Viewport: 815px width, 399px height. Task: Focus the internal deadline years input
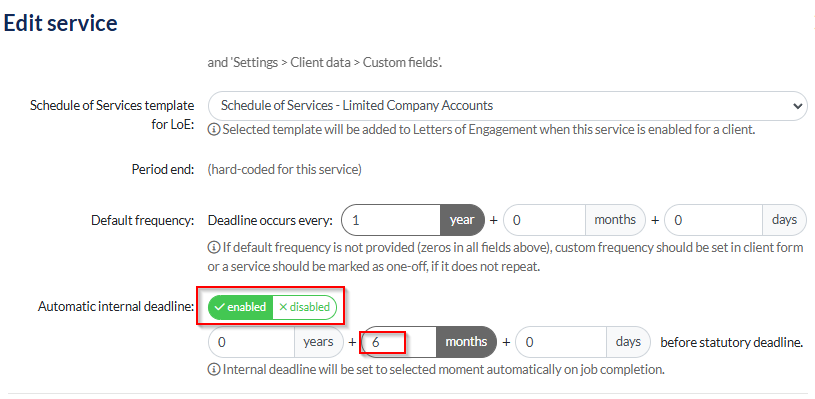coord(252,342)
